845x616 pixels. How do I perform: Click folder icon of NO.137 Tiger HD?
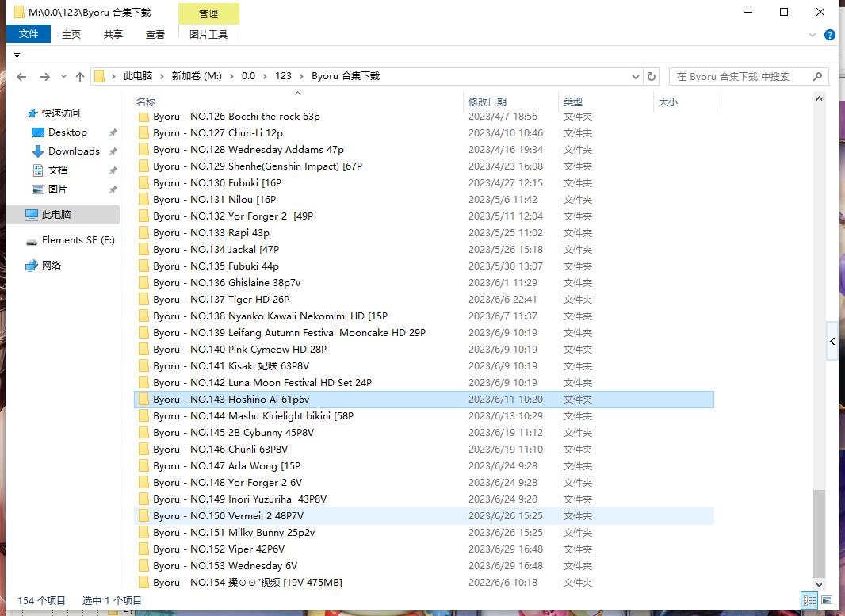click(x=143, y=300)
